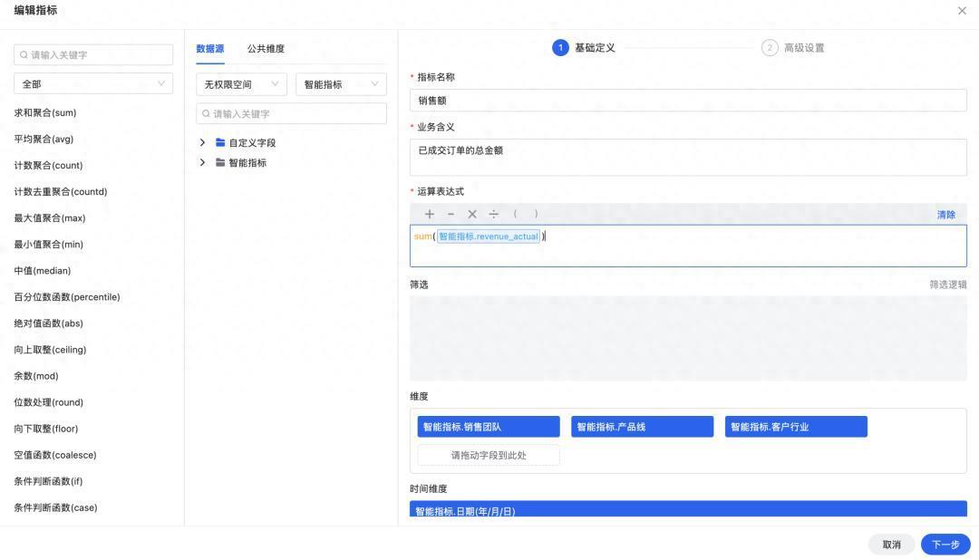Viewport: 979px width, 560px height.
Task: Click the 自定义字段 folder icon
Action: (219, 142)
